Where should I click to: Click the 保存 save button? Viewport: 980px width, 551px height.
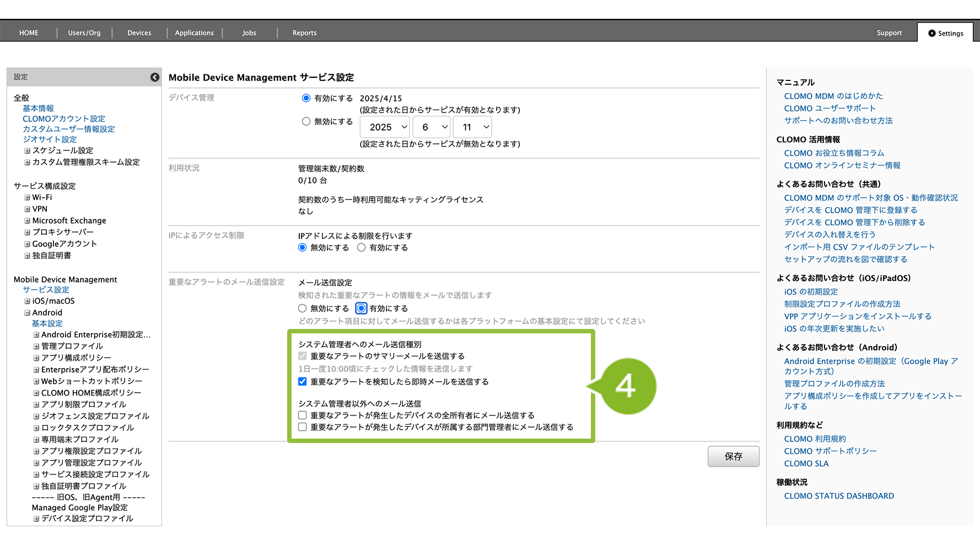(734, 456)
